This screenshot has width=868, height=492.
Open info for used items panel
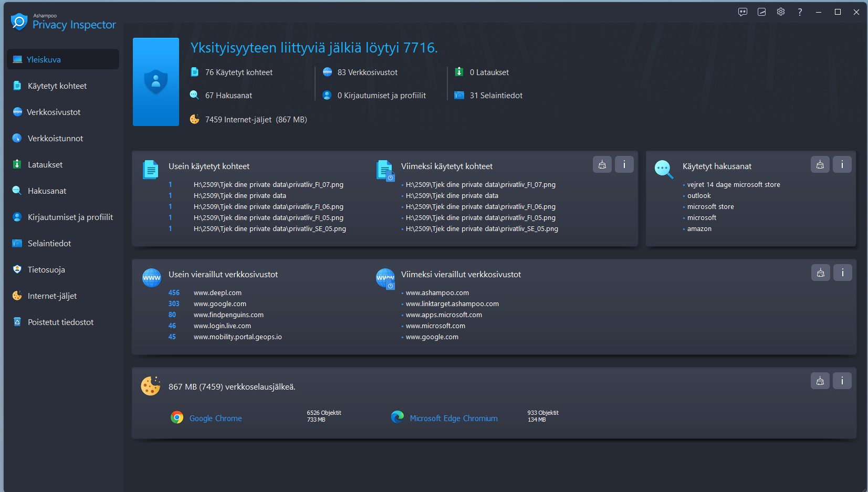pyautogui.click(x=624, y=165)
